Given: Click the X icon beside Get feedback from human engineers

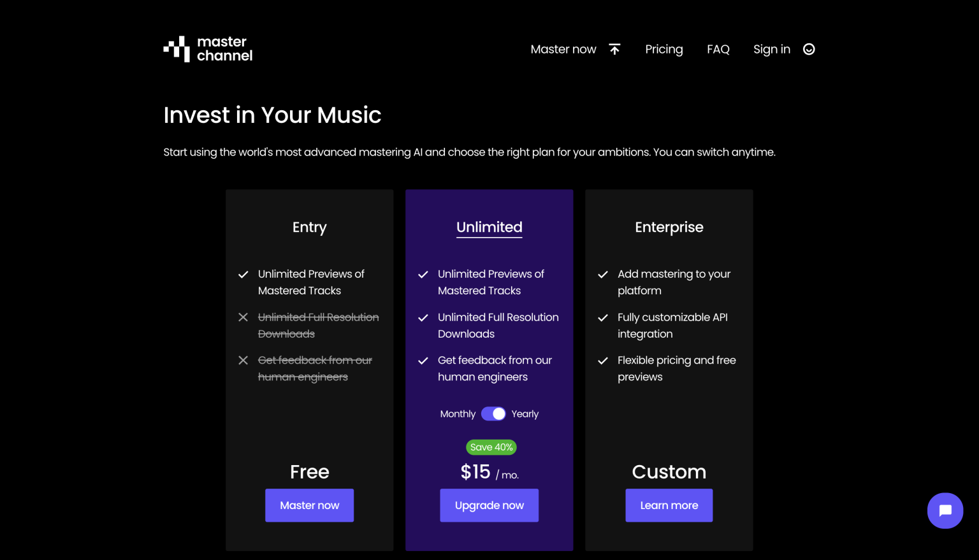Looking at the screenshot, I should coord(243,360).
